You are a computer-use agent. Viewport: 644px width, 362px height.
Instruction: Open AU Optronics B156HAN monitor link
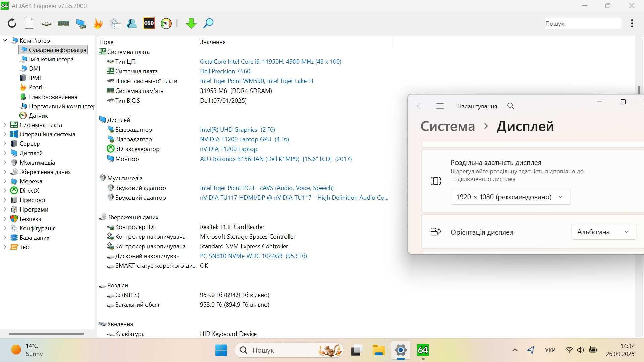[x=276, y=159]
